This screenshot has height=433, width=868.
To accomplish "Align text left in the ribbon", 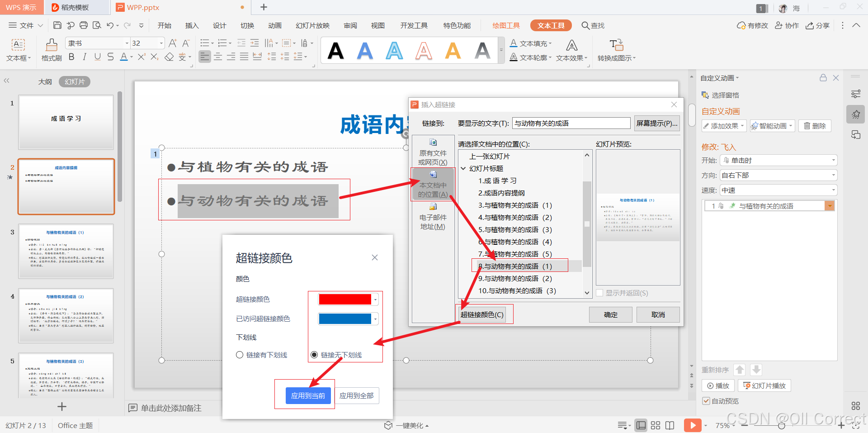I will (x=205, y=57).
